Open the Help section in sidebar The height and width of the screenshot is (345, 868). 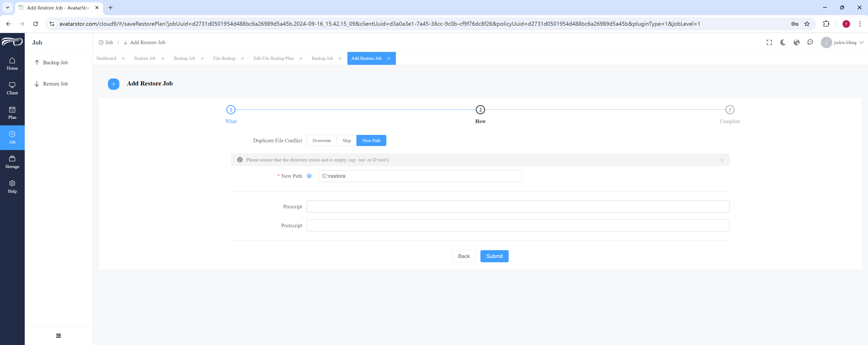click(12, 187)
